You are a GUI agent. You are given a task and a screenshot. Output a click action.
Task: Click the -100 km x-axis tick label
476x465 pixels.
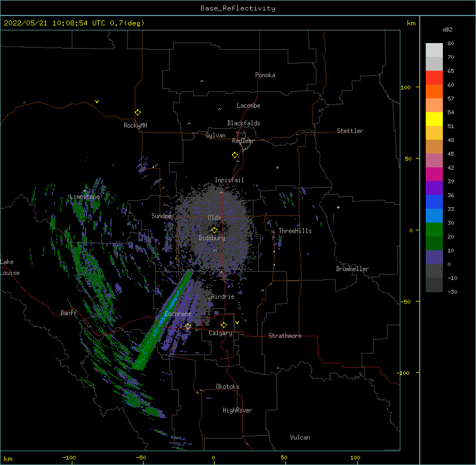tap(69, 457)
